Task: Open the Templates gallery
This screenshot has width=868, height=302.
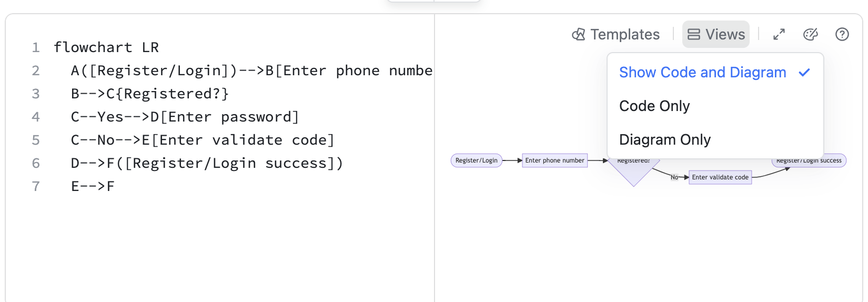Action: point(615,35)
